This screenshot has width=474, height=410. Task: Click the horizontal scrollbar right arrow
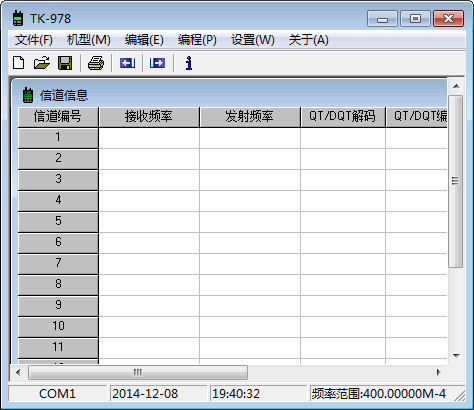(x=439, y=372)
